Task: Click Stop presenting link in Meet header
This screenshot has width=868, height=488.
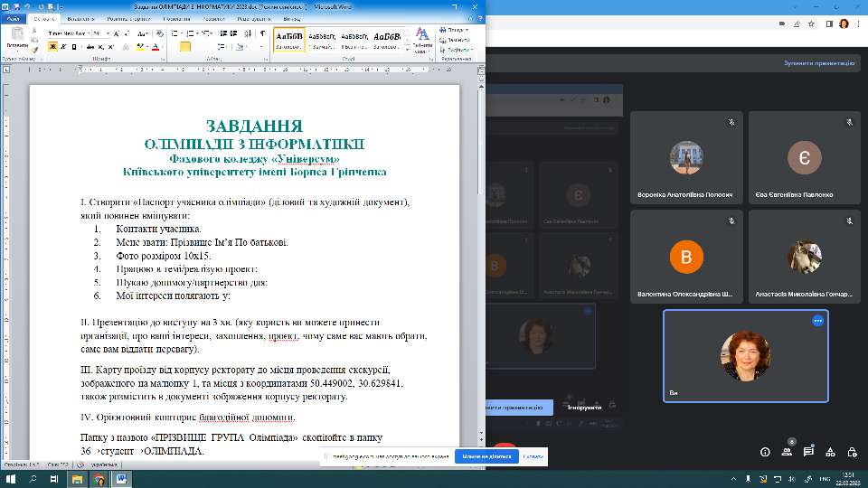Action: tap(819, 63)
